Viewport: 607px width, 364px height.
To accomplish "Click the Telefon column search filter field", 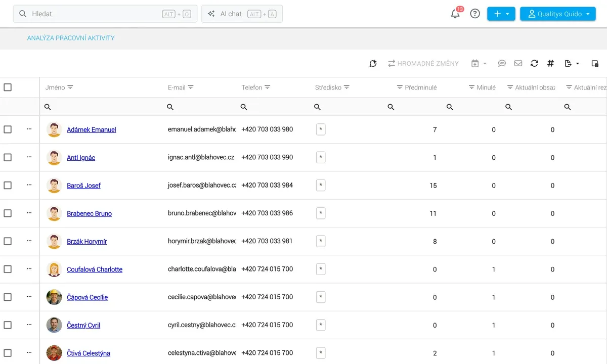I will pyautogui.click(x=273, y=107).
